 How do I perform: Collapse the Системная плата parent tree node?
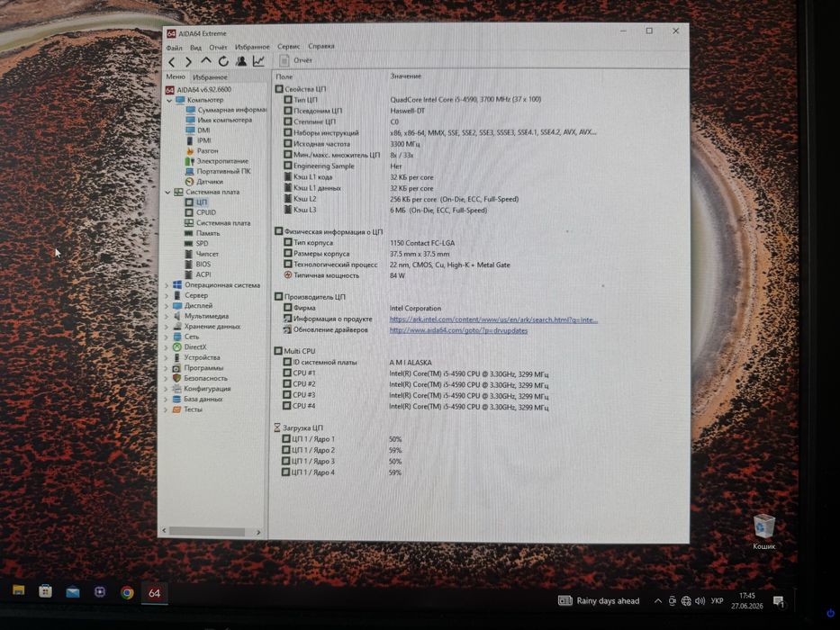tap(168, 192)
